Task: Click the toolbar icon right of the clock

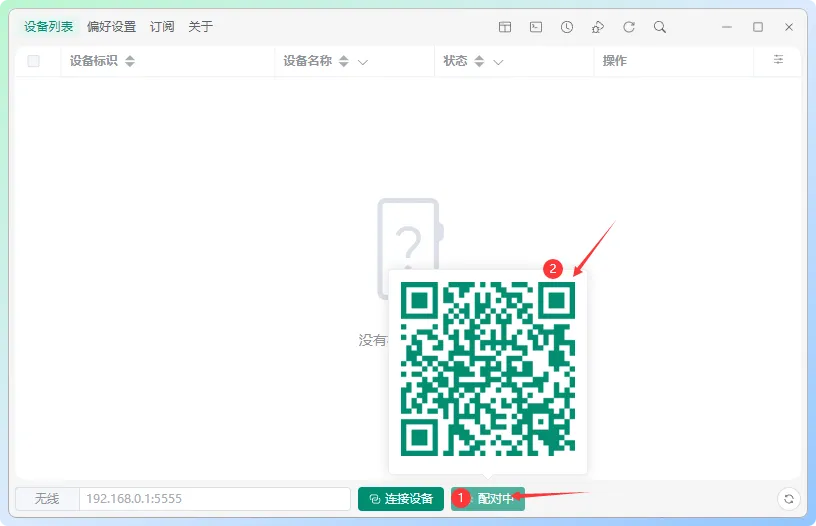Action: [x=598, y=27]
